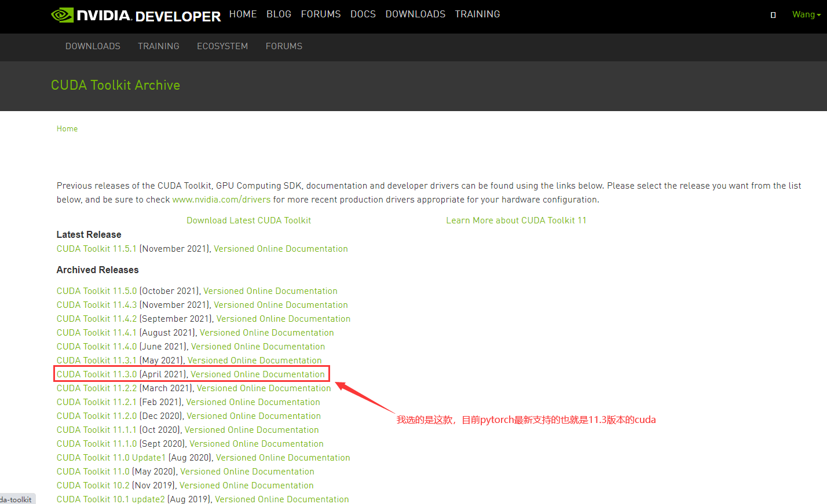The width and height of the screenshot is (827, 504).
Task: Click the NVIDIA Developer logo
Action: pyautogui.click(x=136, y=15)
